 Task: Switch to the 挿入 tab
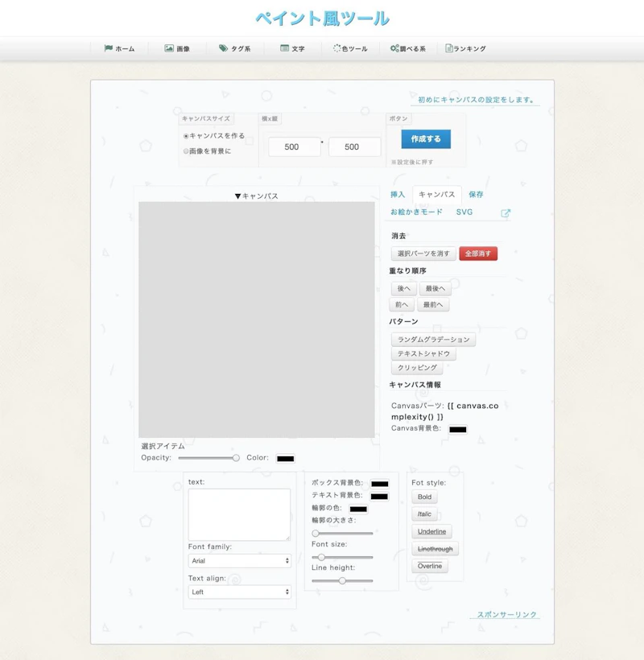coord(398,195)
